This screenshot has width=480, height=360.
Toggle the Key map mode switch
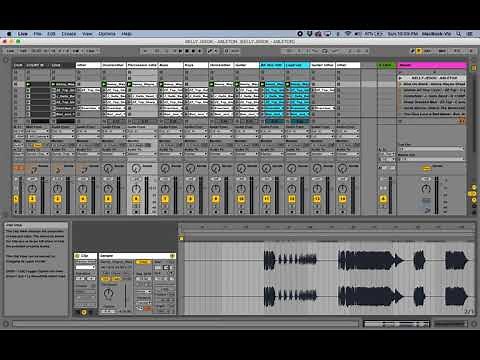coord(427,51)
